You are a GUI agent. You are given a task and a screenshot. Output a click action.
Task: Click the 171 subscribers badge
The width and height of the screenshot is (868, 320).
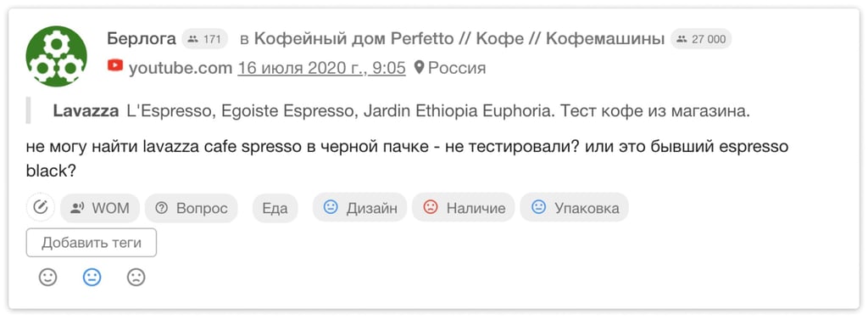click(x=205, y=39)
